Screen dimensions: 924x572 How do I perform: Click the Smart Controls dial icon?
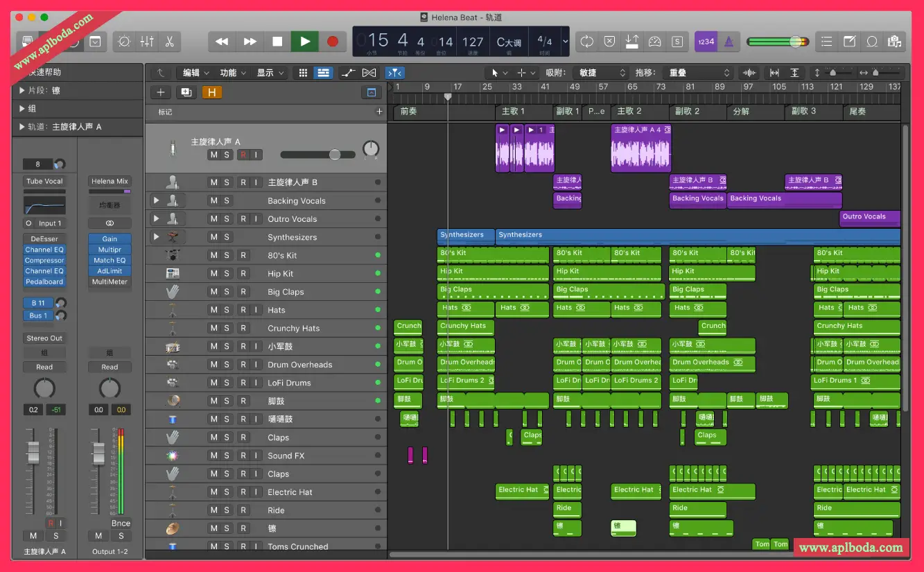(x=124, y=42)
